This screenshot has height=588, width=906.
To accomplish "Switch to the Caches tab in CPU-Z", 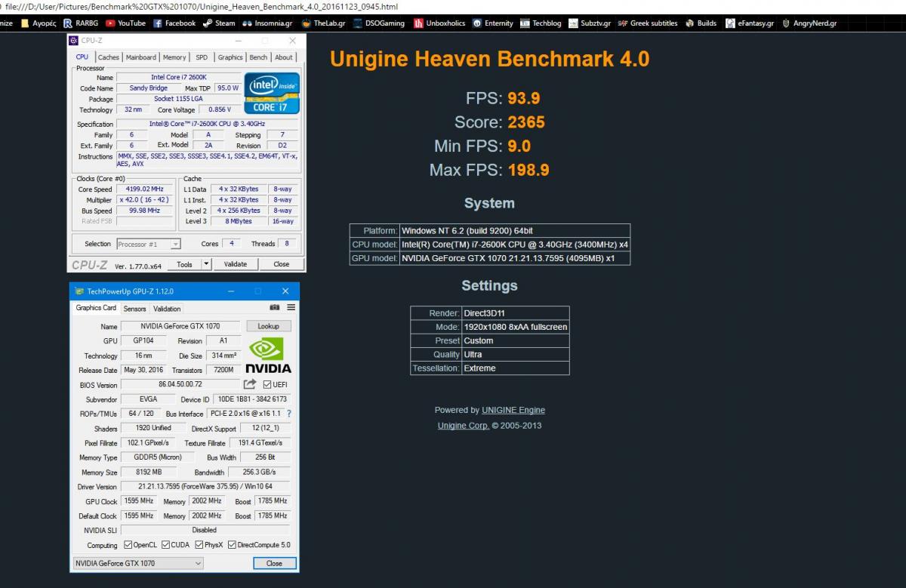I will point(108,57).
